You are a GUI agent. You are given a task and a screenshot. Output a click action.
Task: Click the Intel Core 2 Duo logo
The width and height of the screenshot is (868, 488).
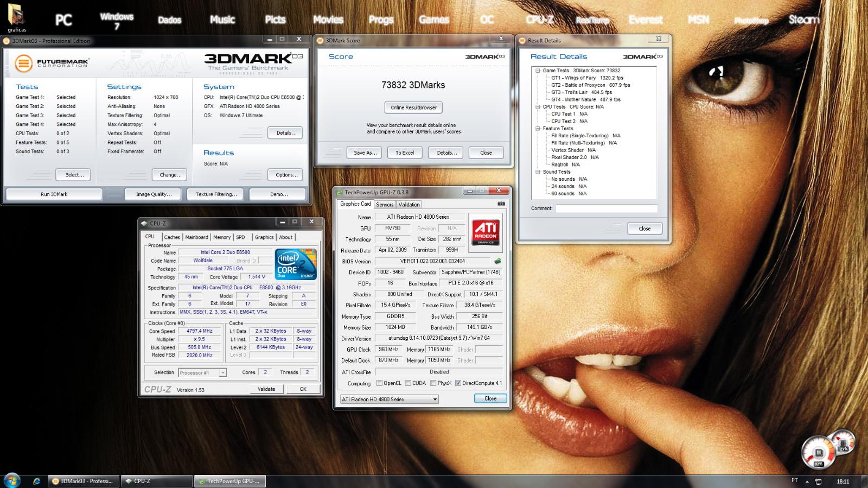[x=296, y=264]
